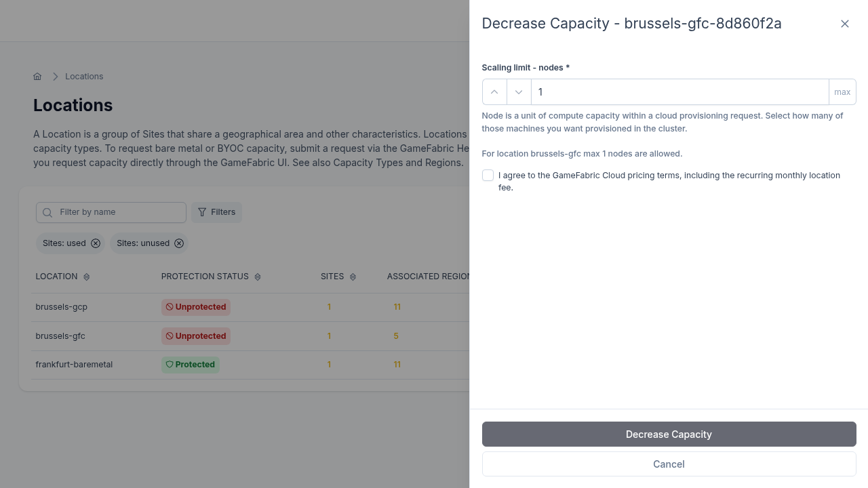Set nodes to max

coord(842,92)
